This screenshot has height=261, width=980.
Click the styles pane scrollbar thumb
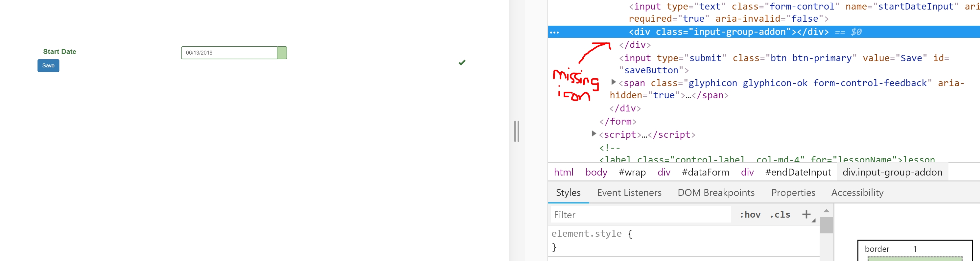(826, 225)
